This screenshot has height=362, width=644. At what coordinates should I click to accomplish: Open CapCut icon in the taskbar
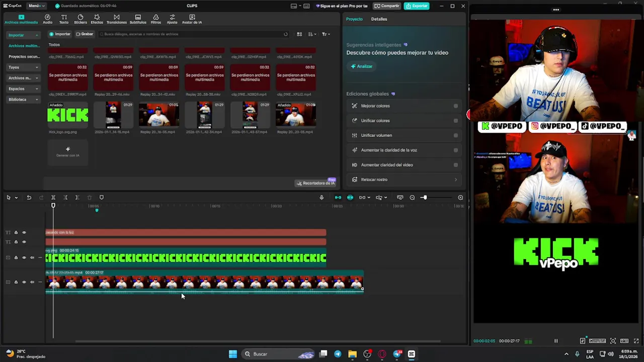pos(411,354)
